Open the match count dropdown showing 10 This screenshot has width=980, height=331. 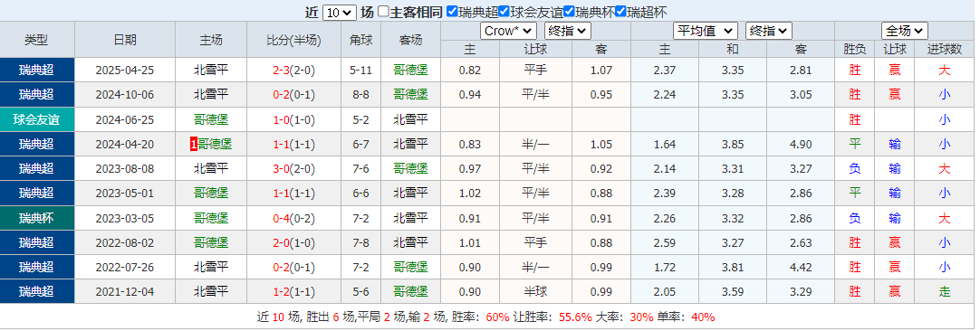(x=341, y=13)
